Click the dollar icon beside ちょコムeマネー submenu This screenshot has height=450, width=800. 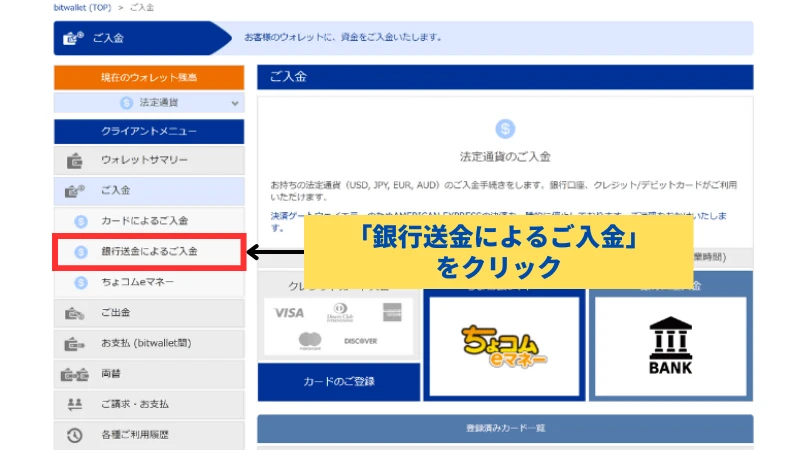(x=81, y=283)
